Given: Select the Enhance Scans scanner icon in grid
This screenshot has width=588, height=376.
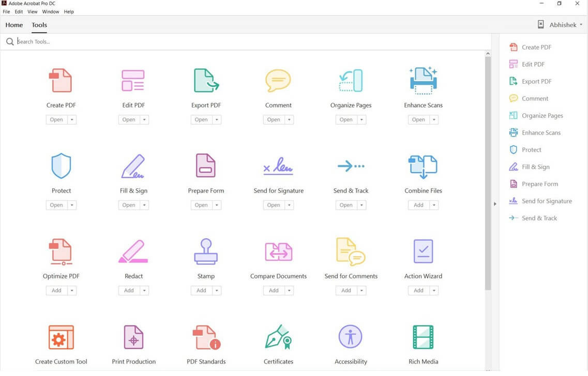Looking at the screenshot, I should tap(423, 80).
